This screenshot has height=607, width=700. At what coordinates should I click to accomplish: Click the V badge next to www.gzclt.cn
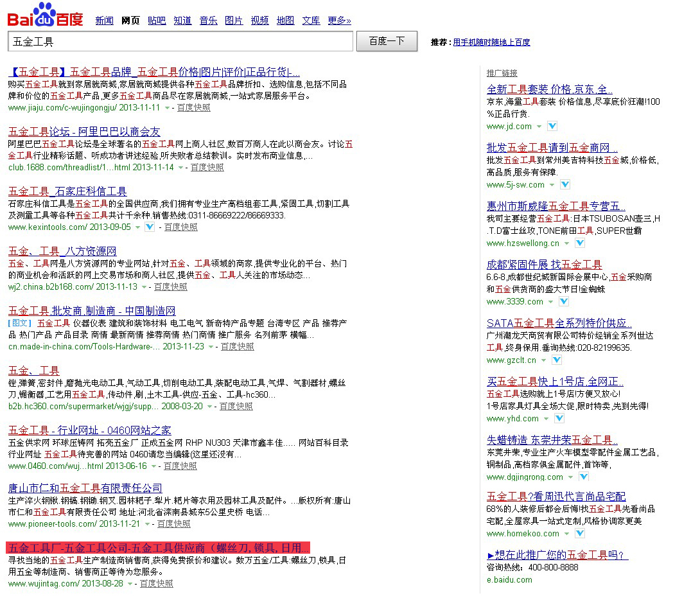pos(556,360)
